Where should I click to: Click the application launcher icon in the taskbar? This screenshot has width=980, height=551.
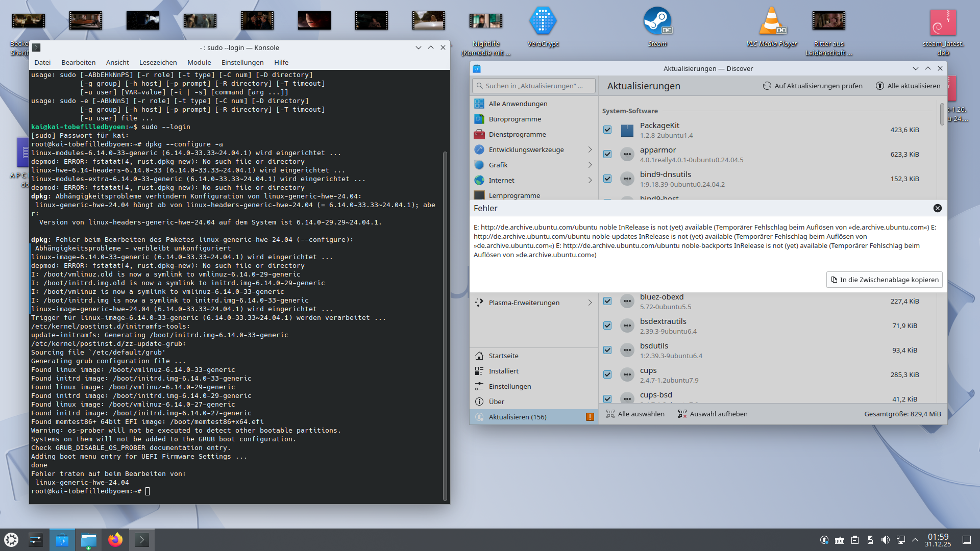11,539
